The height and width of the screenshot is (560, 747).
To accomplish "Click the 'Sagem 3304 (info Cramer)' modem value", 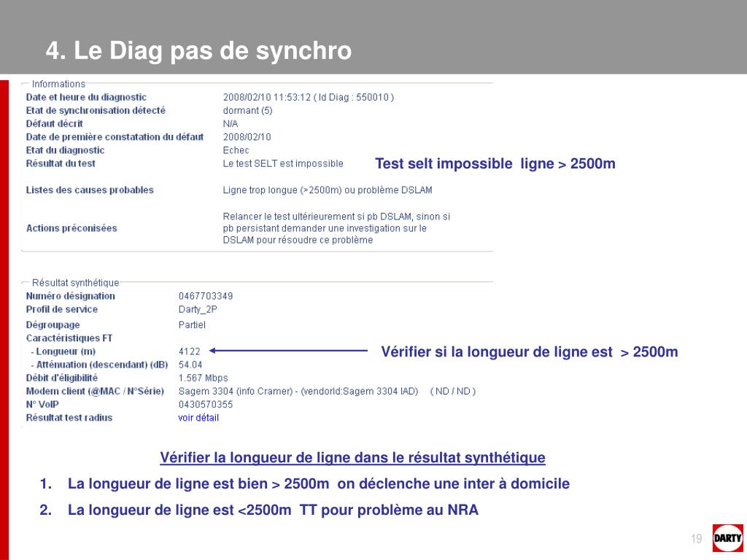I will [236, 392].
